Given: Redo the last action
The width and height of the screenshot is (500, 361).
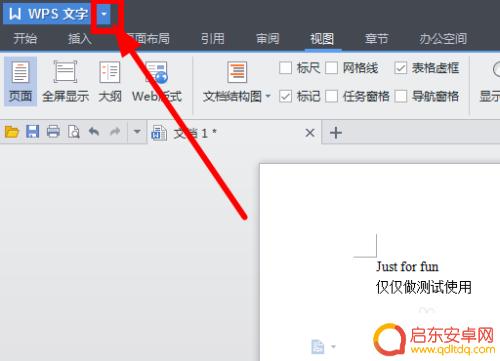Looking at the screenshot, I should [115, 132].
